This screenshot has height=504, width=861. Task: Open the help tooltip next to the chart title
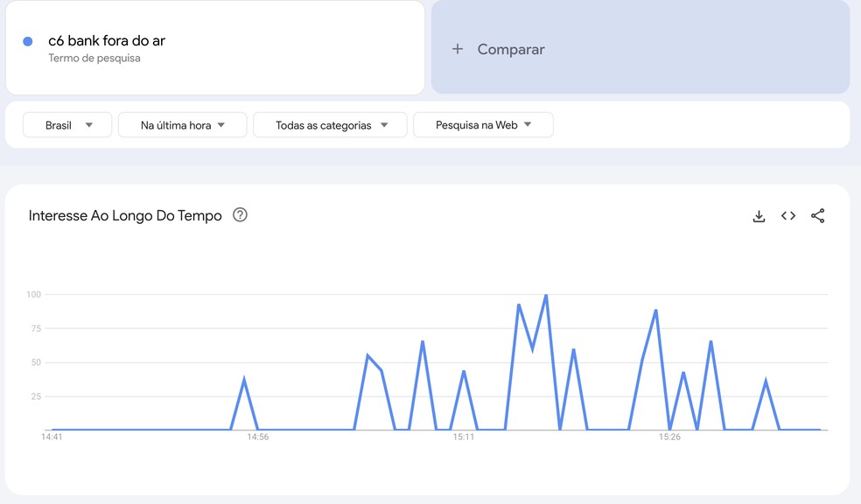[240, 215]
